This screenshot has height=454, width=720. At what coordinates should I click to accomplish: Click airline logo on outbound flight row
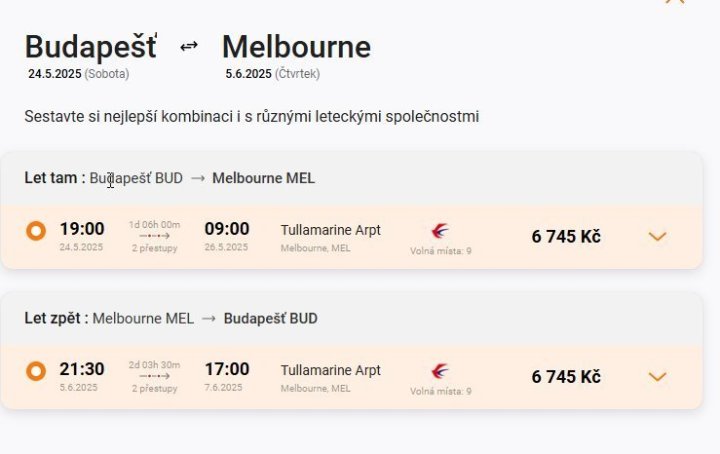(440, 231)
